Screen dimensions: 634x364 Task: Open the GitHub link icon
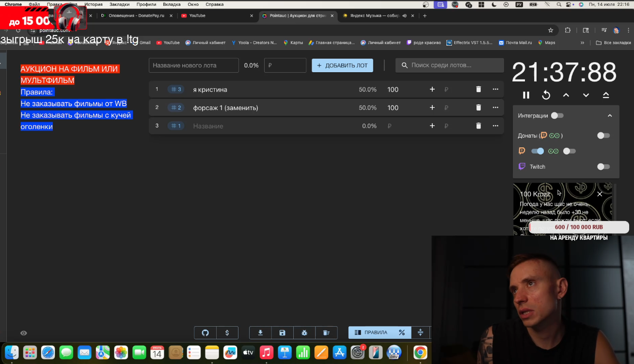pos(205,333)
